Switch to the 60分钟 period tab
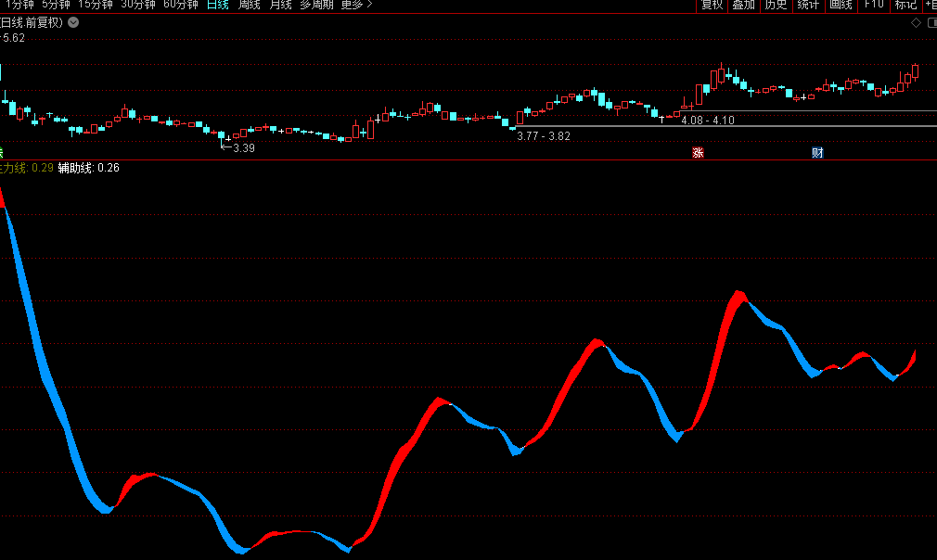Screen dimensions: 937x560 (181, 5)
